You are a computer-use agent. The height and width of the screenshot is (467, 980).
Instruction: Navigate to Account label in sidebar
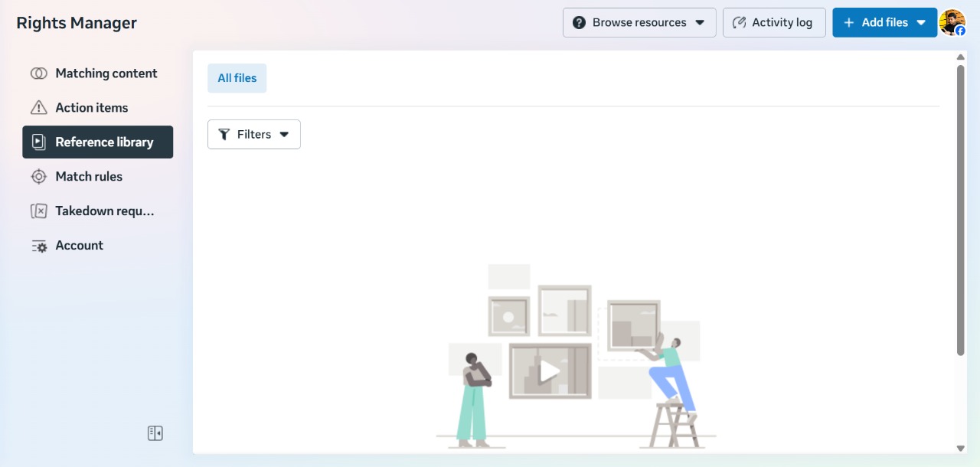(x=80, y=246)
